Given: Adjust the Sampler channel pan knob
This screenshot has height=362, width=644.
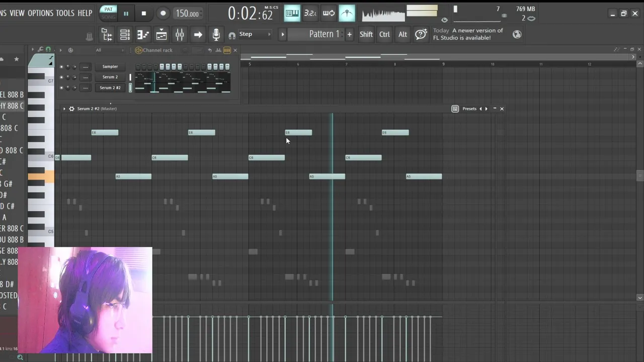Looking at the screenshot, I should click(68, 67).
